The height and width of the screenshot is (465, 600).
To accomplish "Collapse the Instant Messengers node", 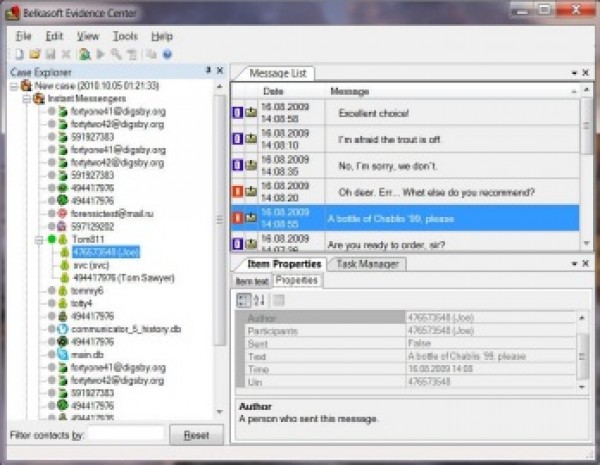I will [26, 100].
